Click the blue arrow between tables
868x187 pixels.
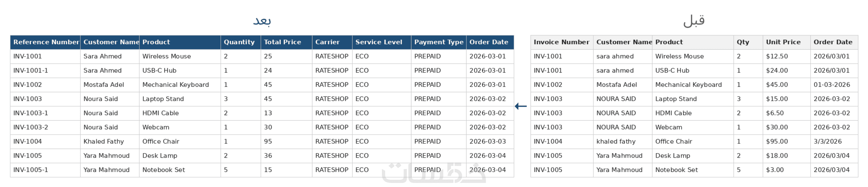(521, 106)
